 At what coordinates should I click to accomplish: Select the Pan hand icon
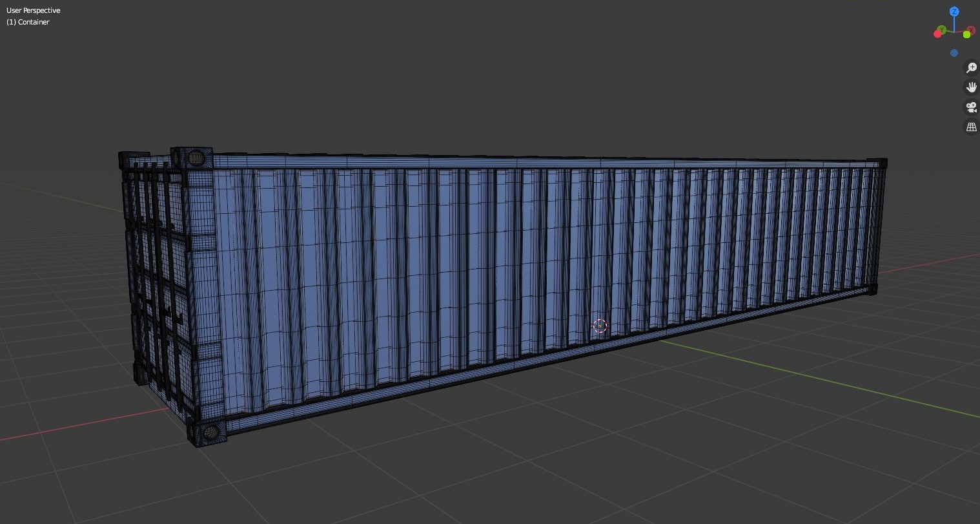tap(972, 87)
